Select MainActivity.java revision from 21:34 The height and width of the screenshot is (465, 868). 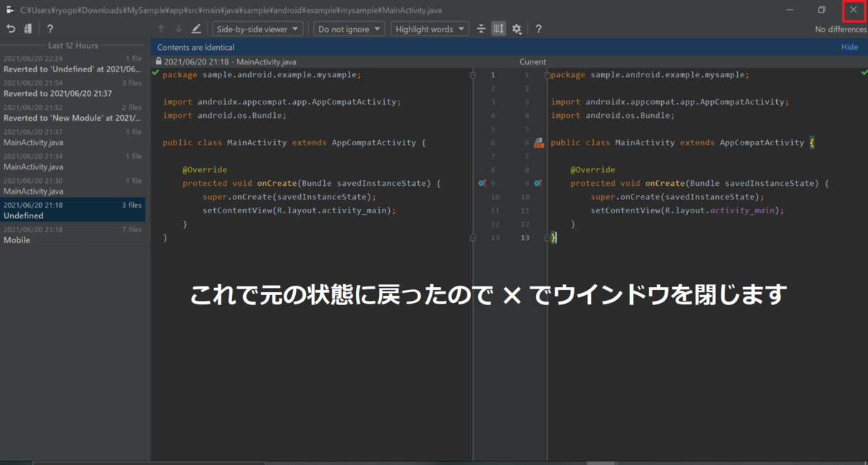coord(72,161)
